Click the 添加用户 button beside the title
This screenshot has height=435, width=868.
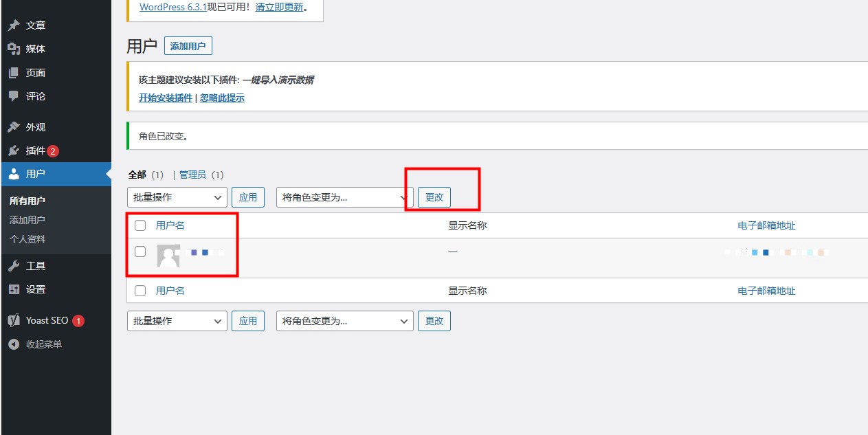(x=188, y=46)
